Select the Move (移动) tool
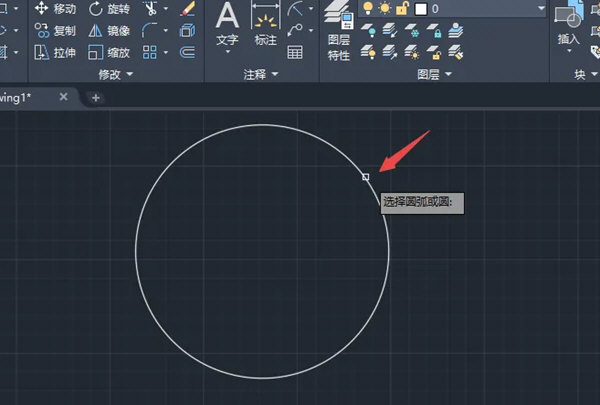 pos(55,9)
